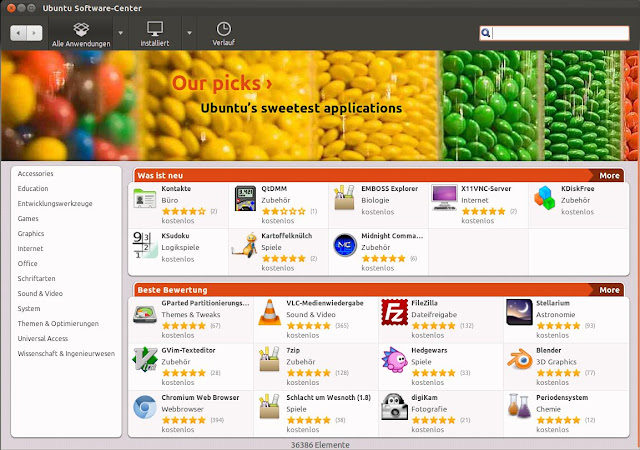
Task: Click the FileZilla Fz icon
Action: tap(395, 312)
